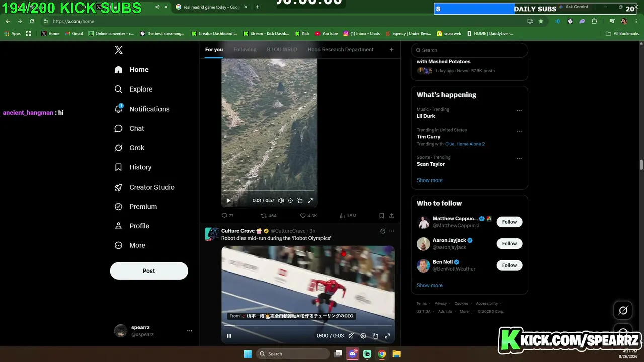Open options menu for Tim Curry trend
The height and width of the screenshot is (362, 644).
[519, 131]
